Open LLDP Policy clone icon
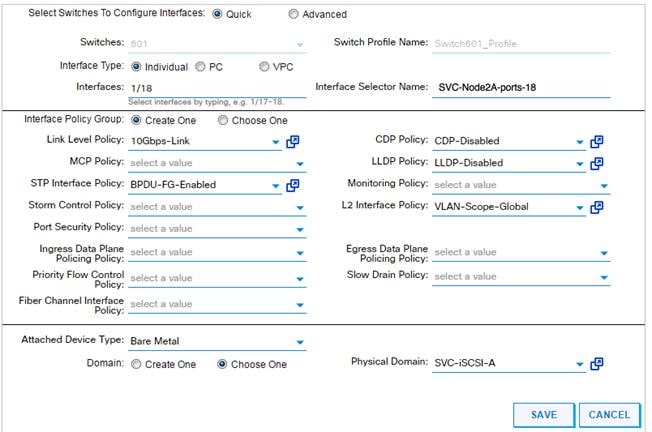This screenshot has width=652, height=432. (x=597, y=163)
